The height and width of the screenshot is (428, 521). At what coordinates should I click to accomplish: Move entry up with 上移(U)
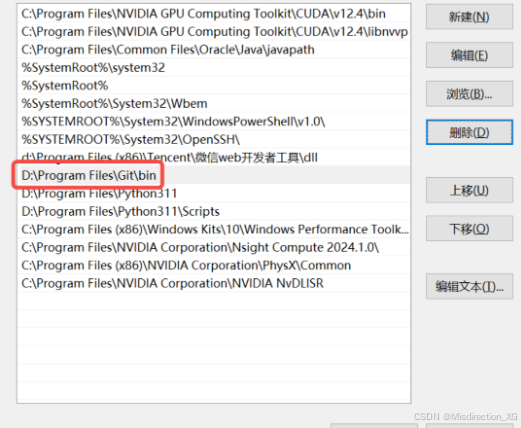pos(469,190)
